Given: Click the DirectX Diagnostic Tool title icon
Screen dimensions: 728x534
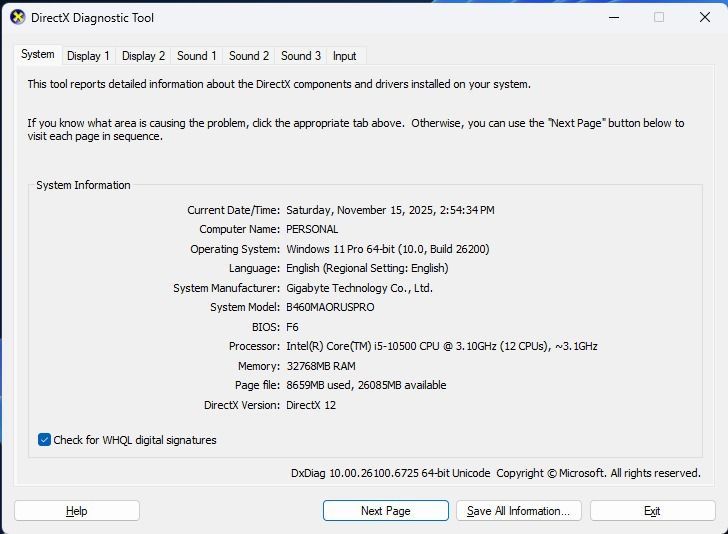Looking at the screenshot, I should pyautogui.click(x=17, y=17).
